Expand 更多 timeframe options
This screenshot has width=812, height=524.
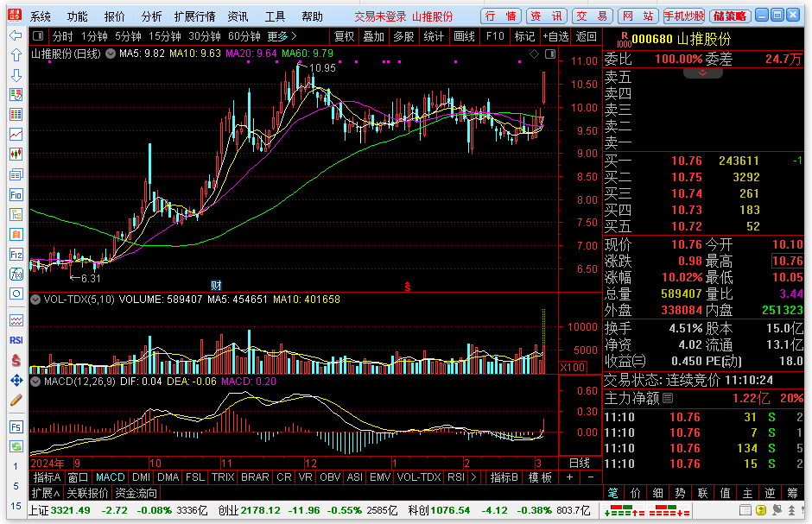click(282, 36)
